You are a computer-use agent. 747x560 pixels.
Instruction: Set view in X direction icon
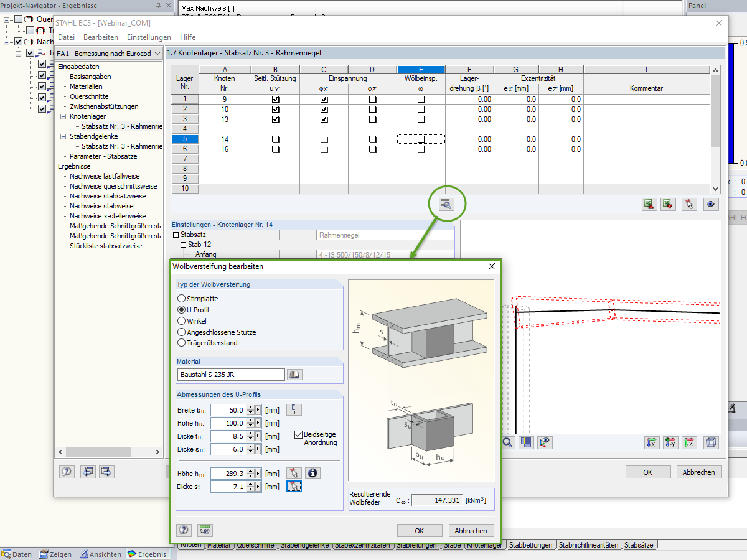point(652,442)
